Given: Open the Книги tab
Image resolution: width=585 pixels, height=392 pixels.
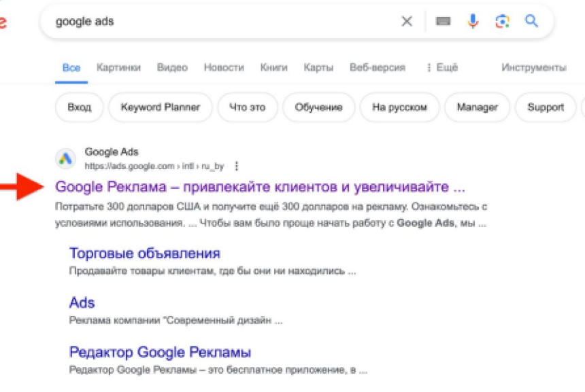Looking at the screenshot, I should (274, 67).
